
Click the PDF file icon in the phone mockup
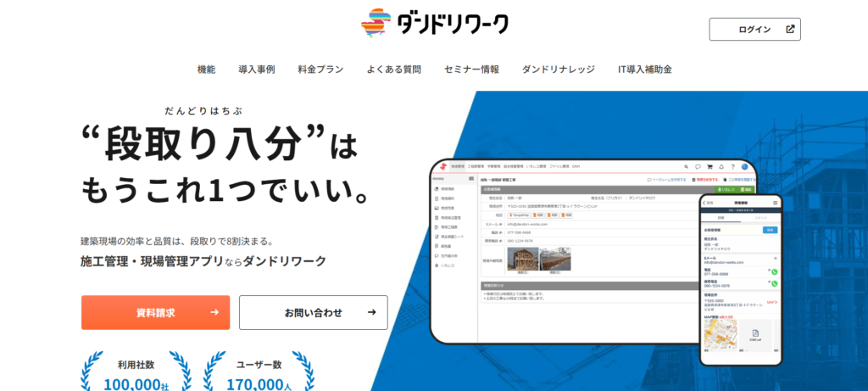[755, 333]
